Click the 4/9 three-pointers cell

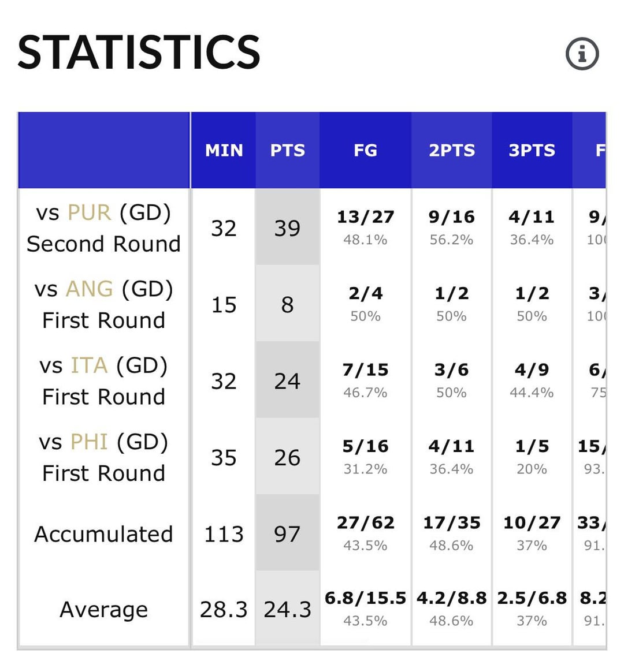tap(532, 370)
